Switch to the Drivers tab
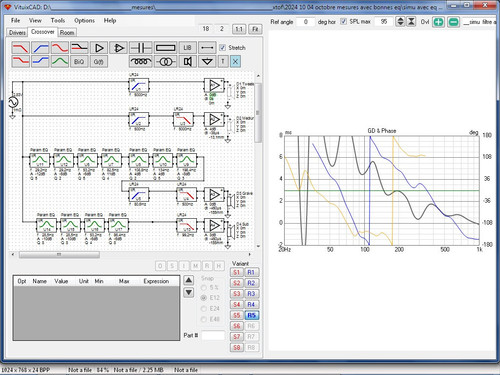 click(17, 33)
